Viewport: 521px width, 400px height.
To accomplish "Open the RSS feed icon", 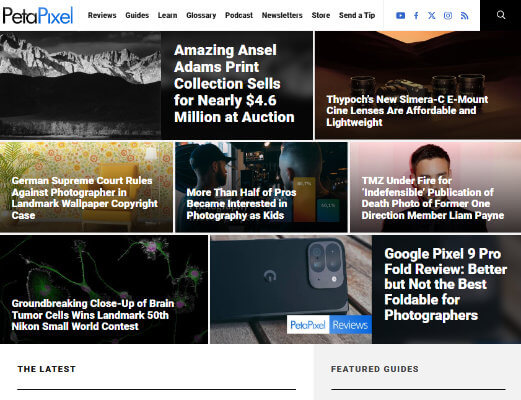I will click(x=464, y=15).
